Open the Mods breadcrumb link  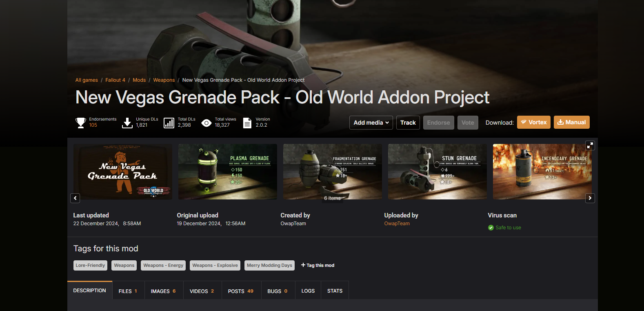pyautogui.click(x=139, y=80)
